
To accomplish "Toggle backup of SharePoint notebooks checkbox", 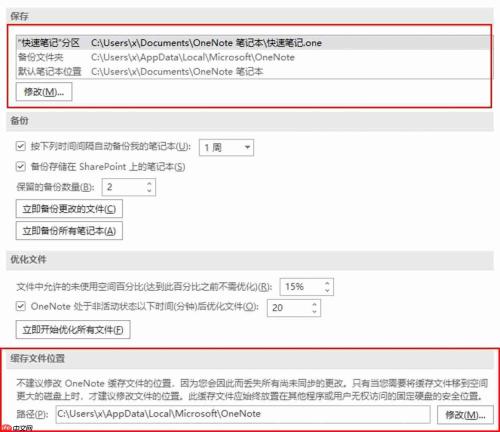I will 21,166.
